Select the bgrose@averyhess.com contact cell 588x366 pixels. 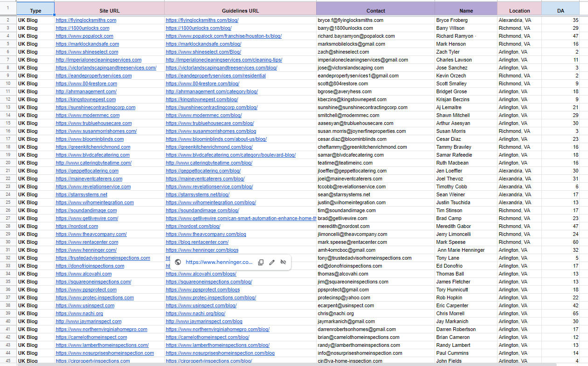[x=376, y=91]
